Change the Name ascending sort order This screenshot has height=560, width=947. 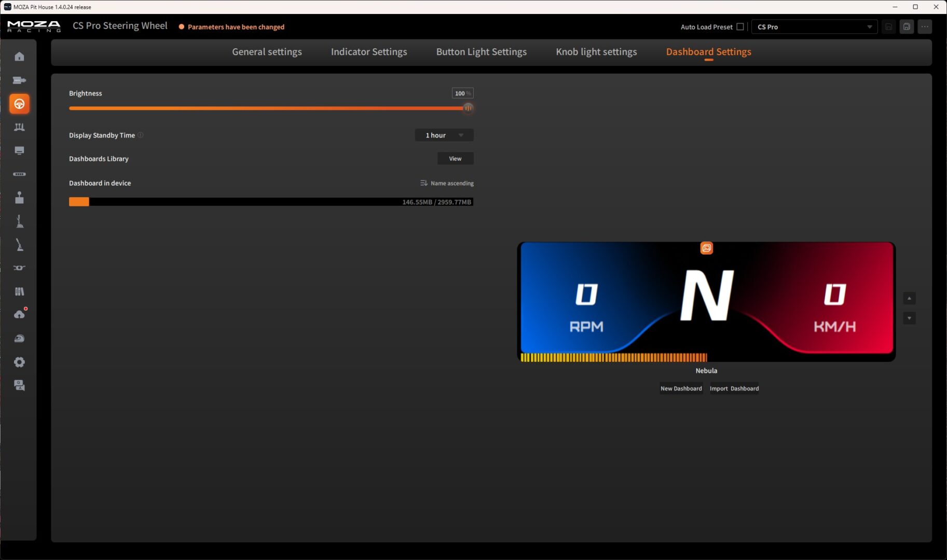[x=447, y=183]
